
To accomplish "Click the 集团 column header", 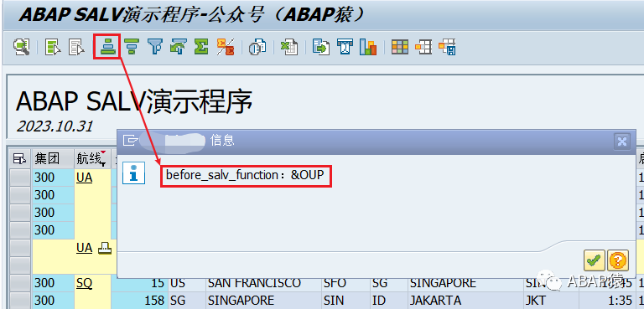I will coord(53,158).
